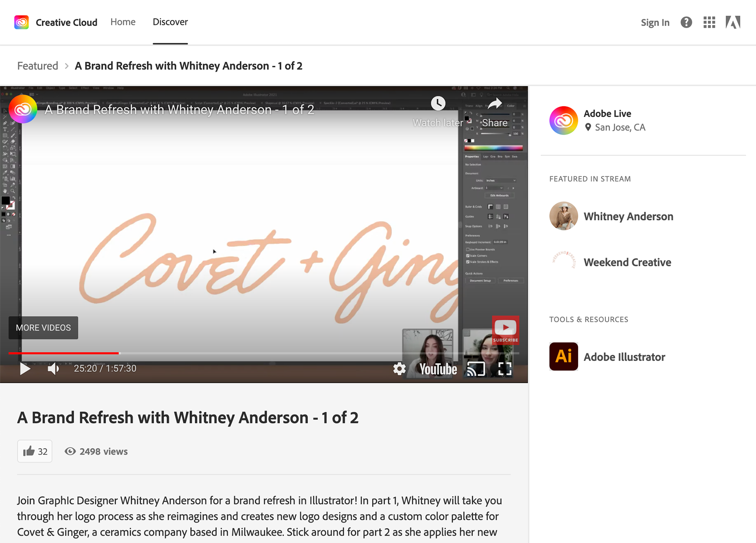Enter full screen mode

click(x=505, y=369)
